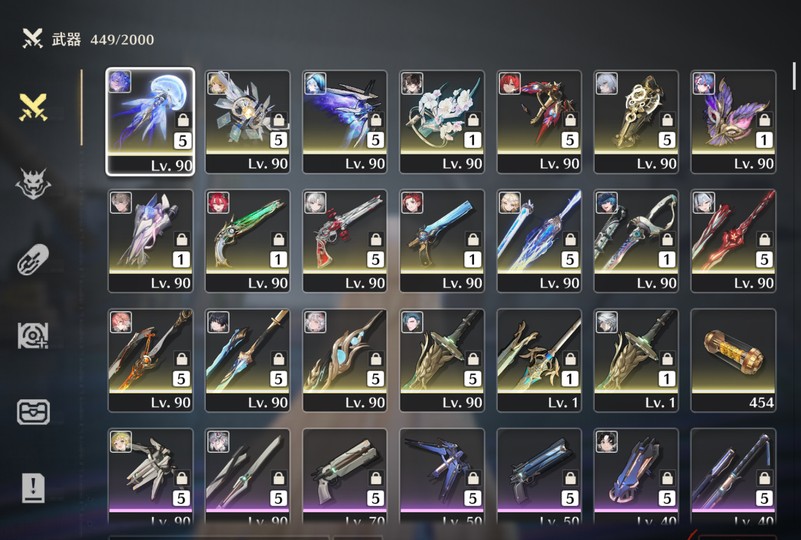Toggle lock on green pistol weapon
Image resolution: width=801 pixels, height=540 pixels.
coord(278,240)
